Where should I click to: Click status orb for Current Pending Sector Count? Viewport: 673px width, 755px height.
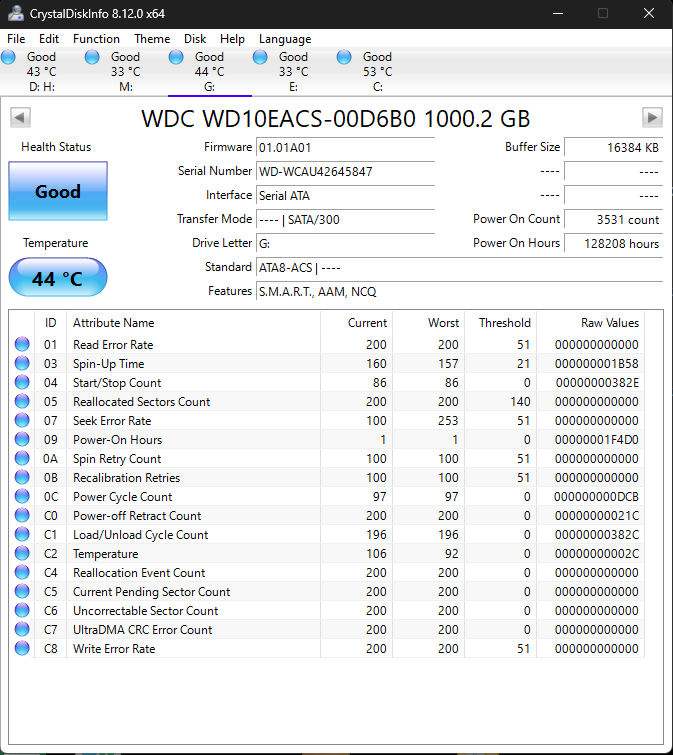(x=22, y=591)
